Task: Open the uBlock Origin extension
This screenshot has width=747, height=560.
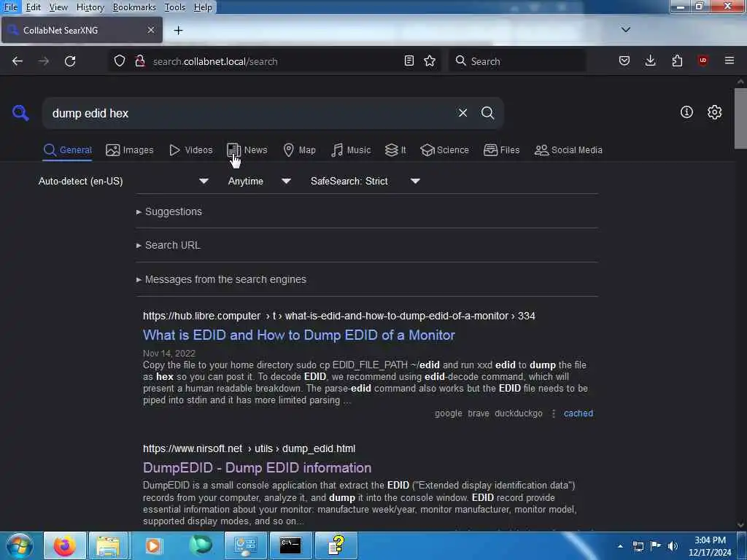Action: point(703,61)
